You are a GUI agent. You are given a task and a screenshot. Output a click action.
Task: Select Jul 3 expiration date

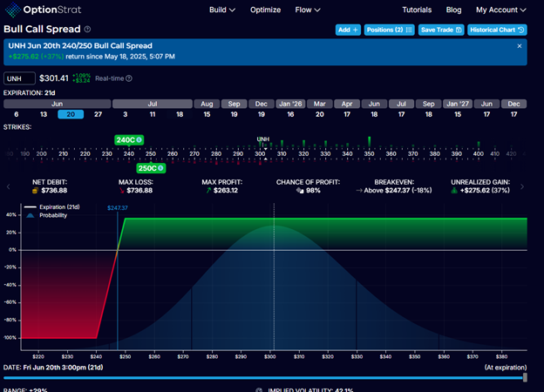(126, 114)
